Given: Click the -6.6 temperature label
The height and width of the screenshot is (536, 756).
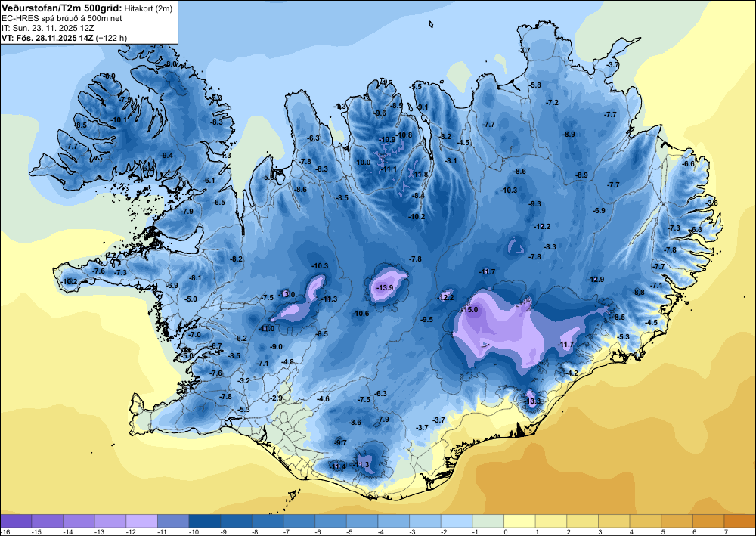Looking at the screenshot, I should 689,164.
